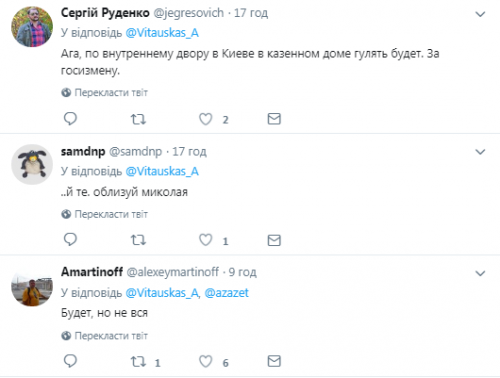Retweet samdnp's tweet
This screenshot has height=378, width=500.
click(138, 240)
